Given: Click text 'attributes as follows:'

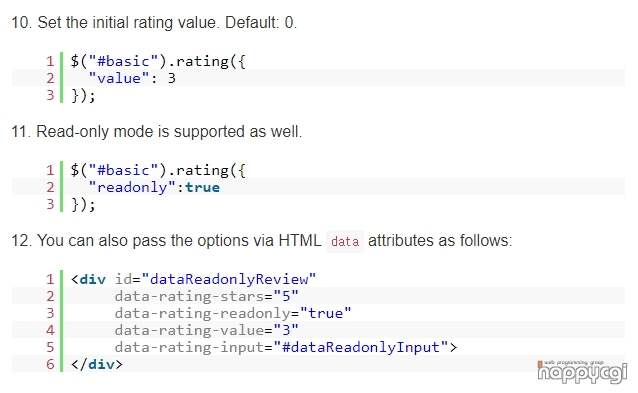Looking at the screenshot, I should click(440, 241).
